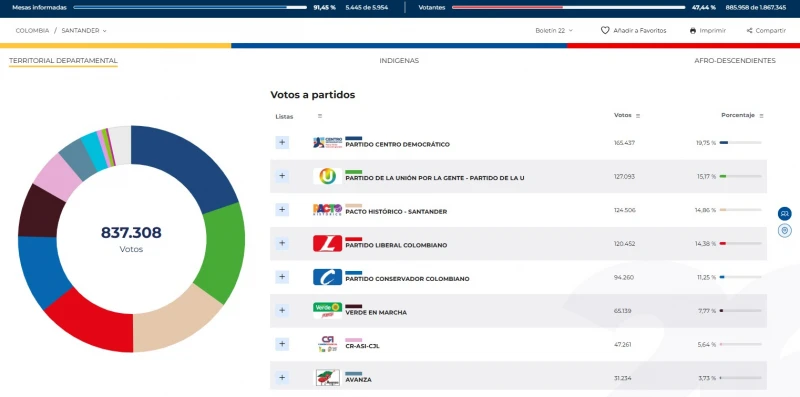Click the Compartir button
The image size is (800, 397).
pyautogui.click(x=766, y=31)
